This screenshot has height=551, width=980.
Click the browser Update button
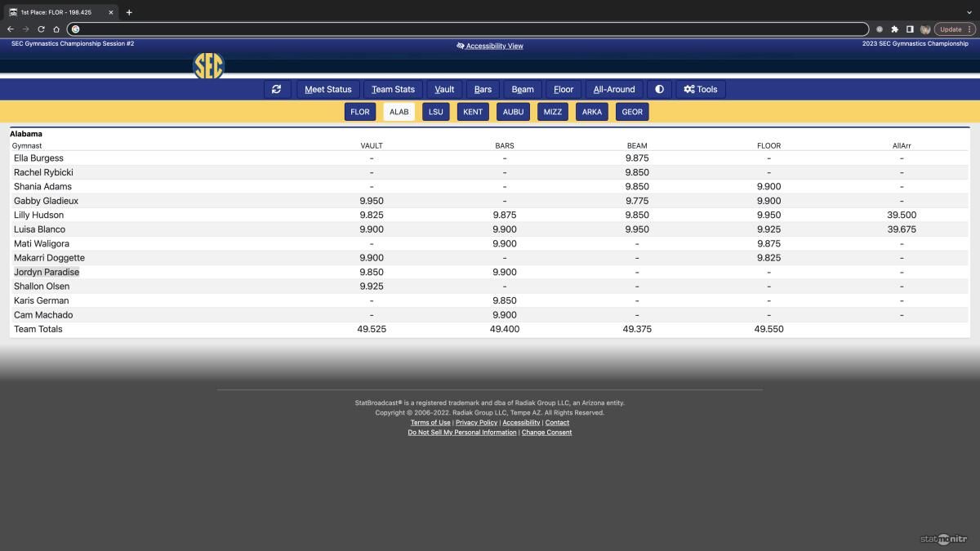point(951,29)
